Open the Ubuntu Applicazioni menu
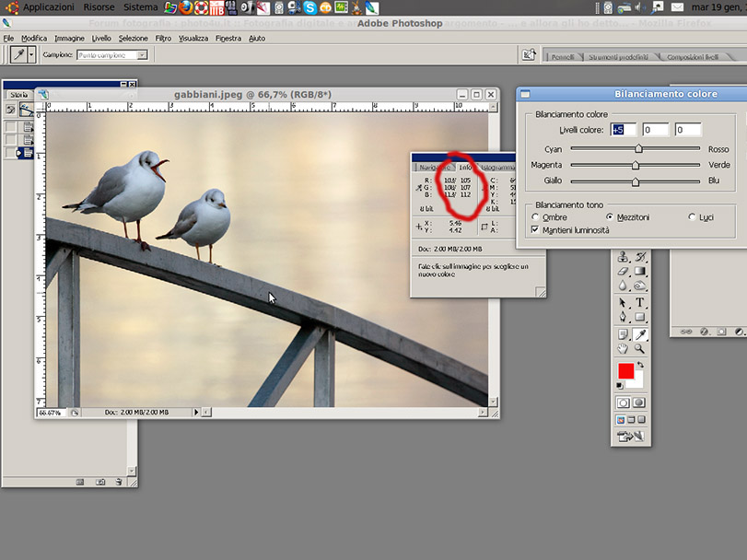 tap(48, 7)
